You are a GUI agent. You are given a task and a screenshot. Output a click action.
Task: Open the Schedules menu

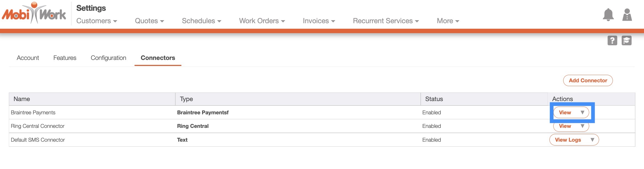coord(201,21)
